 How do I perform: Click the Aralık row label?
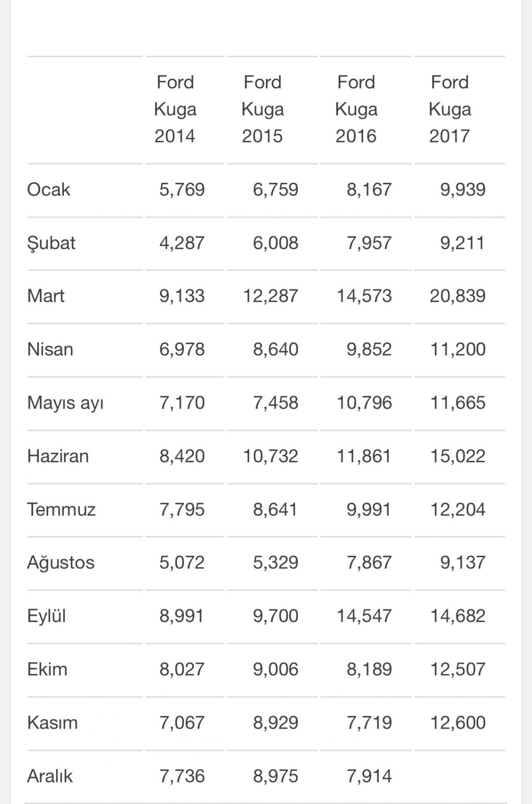click(x=50, y=776)
